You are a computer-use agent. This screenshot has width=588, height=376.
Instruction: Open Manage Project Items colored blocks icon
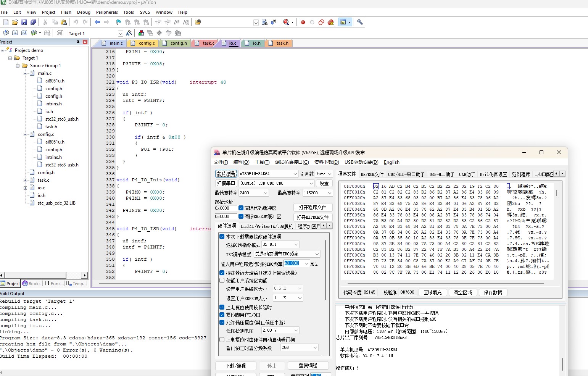(141, 33)
